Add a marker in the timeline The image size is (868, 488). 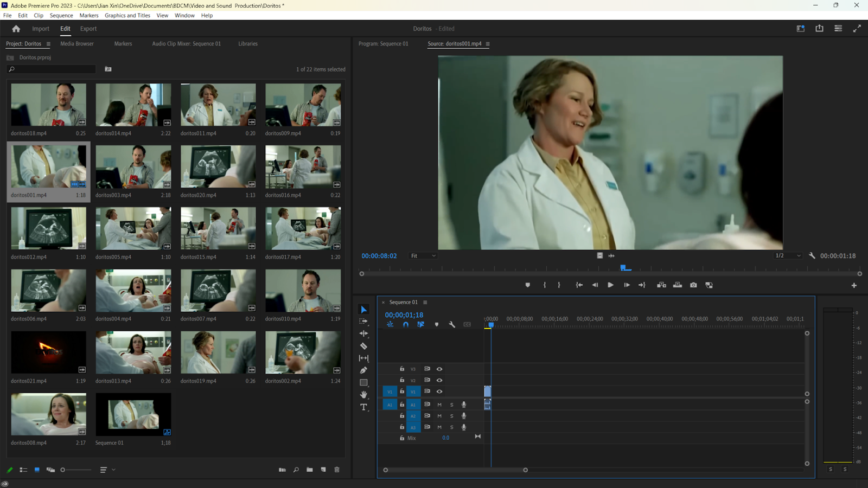437,324
